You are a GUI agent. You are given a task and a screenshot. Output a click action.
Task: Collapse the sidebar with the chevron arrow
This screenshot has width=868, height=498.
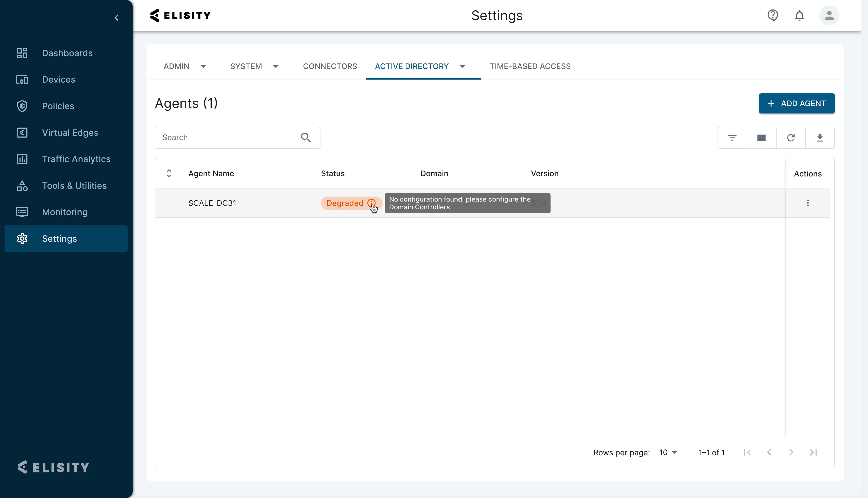[117, 18]
